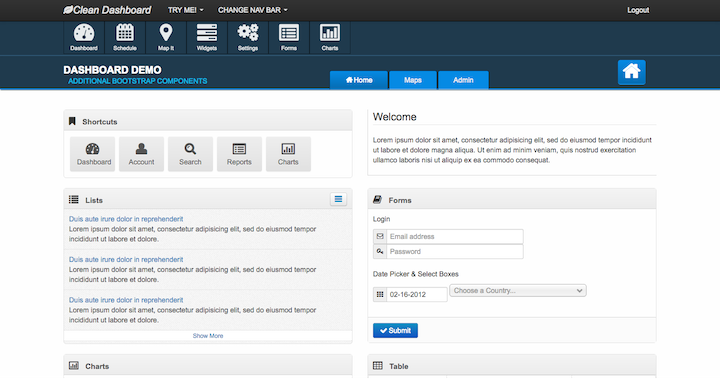Open the third Duis aute irure list link
Image resolution: width=720 pixels, height=389 pixels.
coord(126,300)
